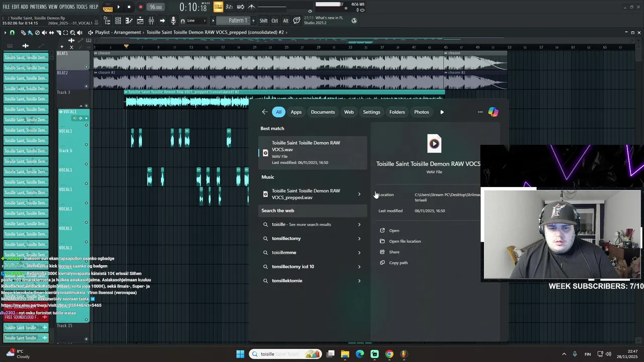The width and height of the screenshot is (644, 362).
Task: Expand RAW VOCS_prepped.wav result arrow
Action: 359,194
